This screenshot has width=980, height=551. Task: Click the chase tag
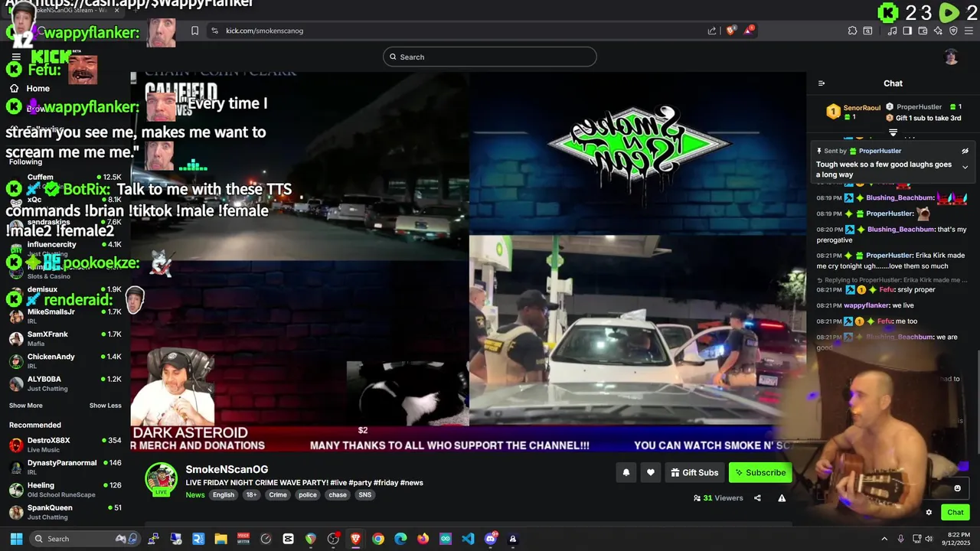pos(338,495)
